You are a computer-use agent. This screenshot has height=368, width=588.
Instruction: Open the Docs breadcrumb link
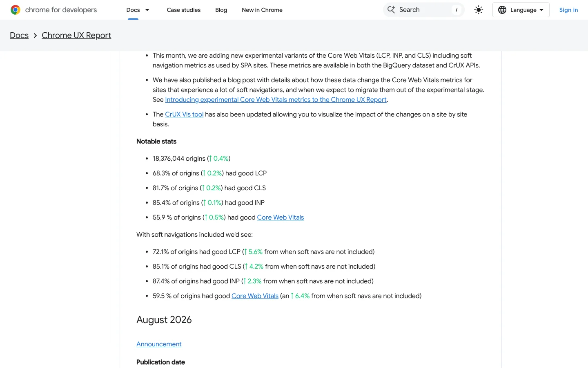[19, 35]
